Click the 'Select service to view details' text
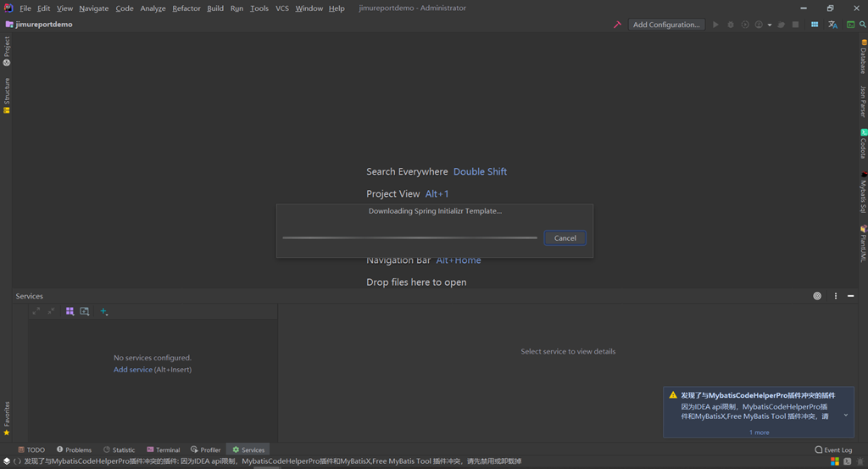The image size is (868, 469). pyautogui.click(x=568, y=352)
